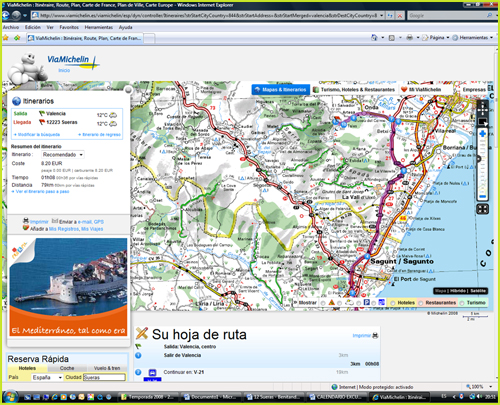The image size is (500, 405).
Task: Click the IE RSS feeds icon
Action: 392,38
